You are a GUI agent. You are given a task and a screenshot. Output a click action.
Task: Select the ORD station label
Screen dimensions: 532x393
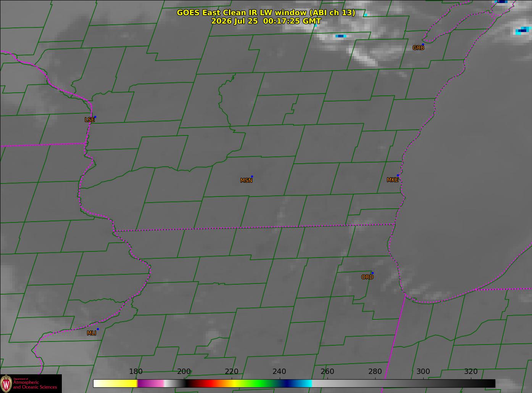click(x=367, y=277)
